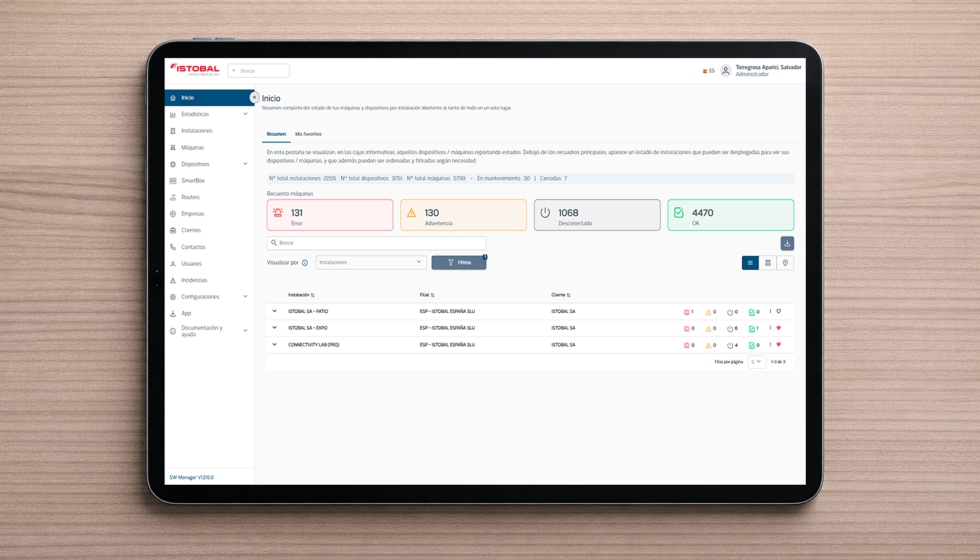This screenshot has height=560, width=980.
Task: Expand the Dispositivos submenu chevron
Action: [x=245, y=164]
